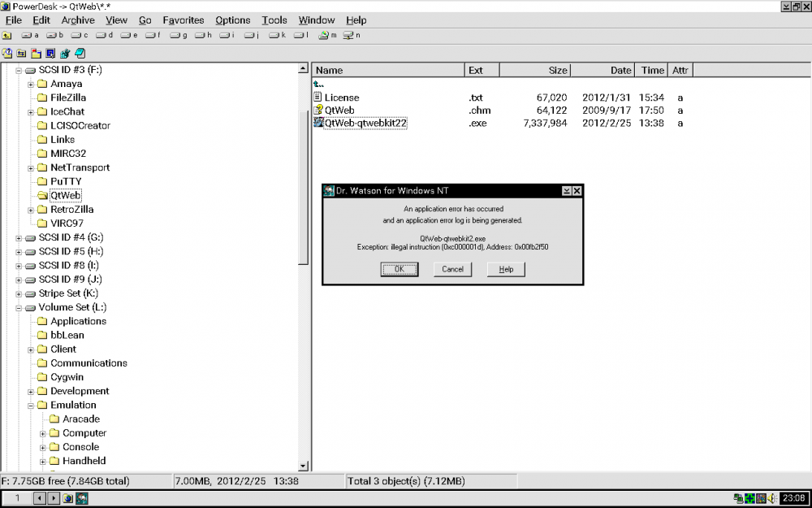Click the last cyan icon in launch toolbar
The width and height of the screenshot is (812, 508).
[x=80, y=54]
